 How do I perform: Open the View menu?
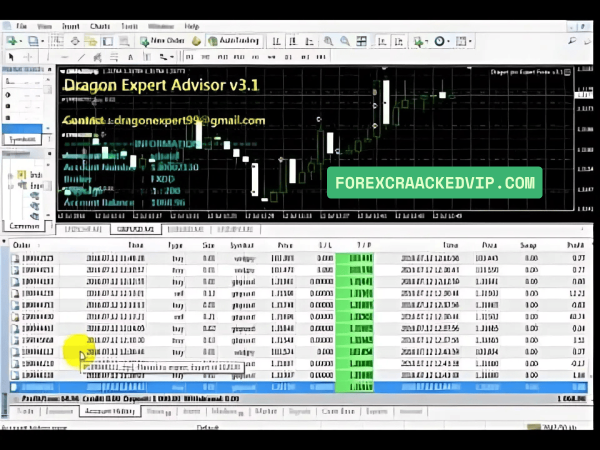[x=44, y=26]
